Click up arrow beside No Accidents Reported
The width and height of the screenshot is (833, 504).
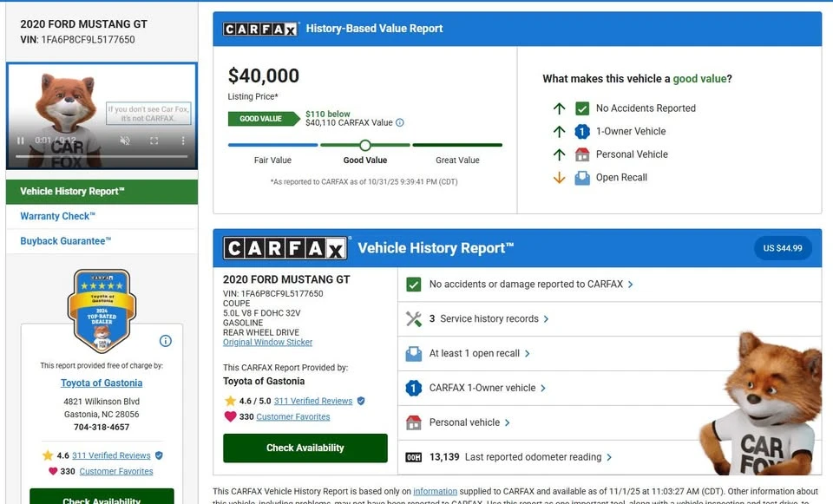tap(559, 108)
